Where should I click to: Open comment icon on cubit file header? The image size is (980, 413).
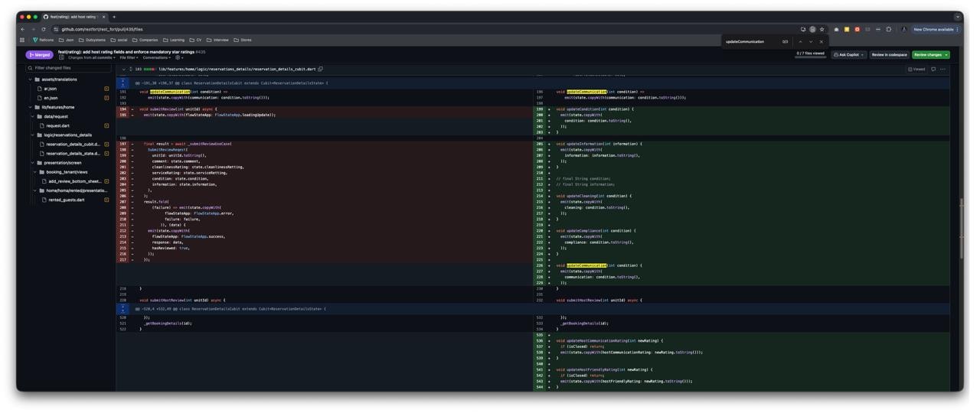point(933,69)
